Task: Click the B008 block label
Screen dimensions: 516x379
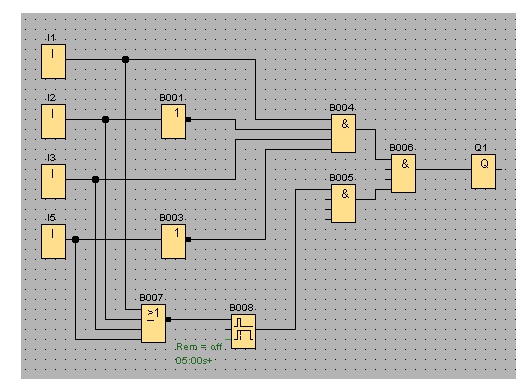Action: point(242,308)
